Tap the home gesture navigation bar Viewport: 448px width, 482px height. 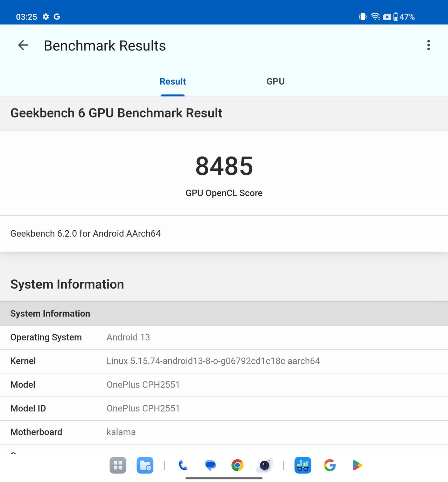tap(224, 478)
